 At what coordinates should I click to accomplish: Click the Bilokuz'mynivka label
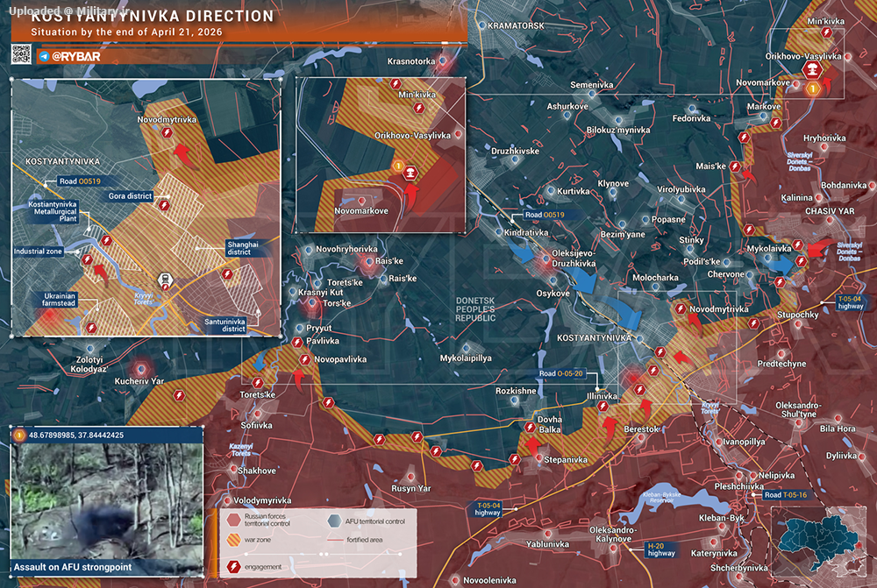click(x=618, y=130)
